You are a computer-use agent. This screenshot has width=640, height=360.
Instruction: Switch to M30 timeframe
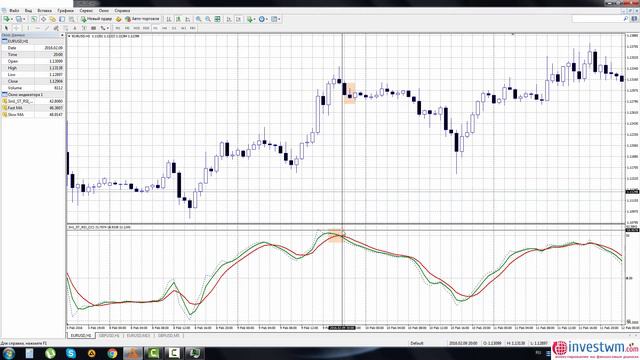[146, 28]
